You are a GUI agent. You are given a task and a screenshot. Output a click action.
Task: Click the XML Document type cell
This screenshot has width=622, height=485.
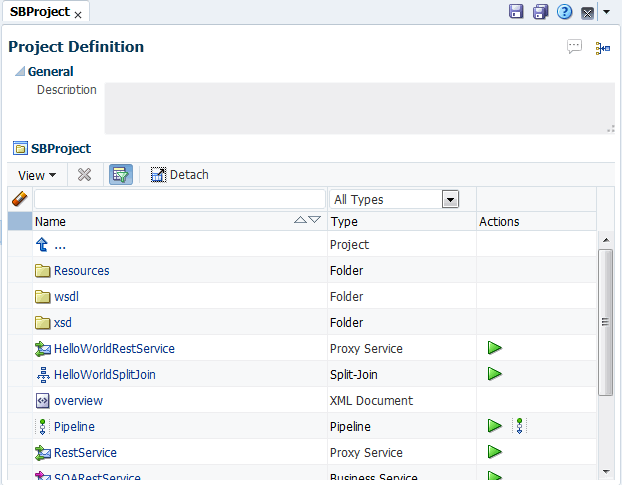point(401,401)
